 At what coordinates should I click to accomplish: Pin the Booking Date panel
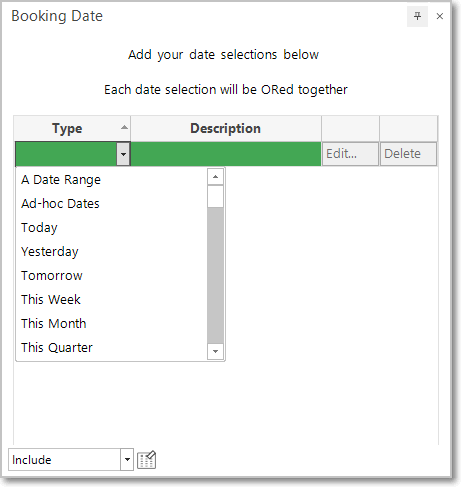(417, 16)
